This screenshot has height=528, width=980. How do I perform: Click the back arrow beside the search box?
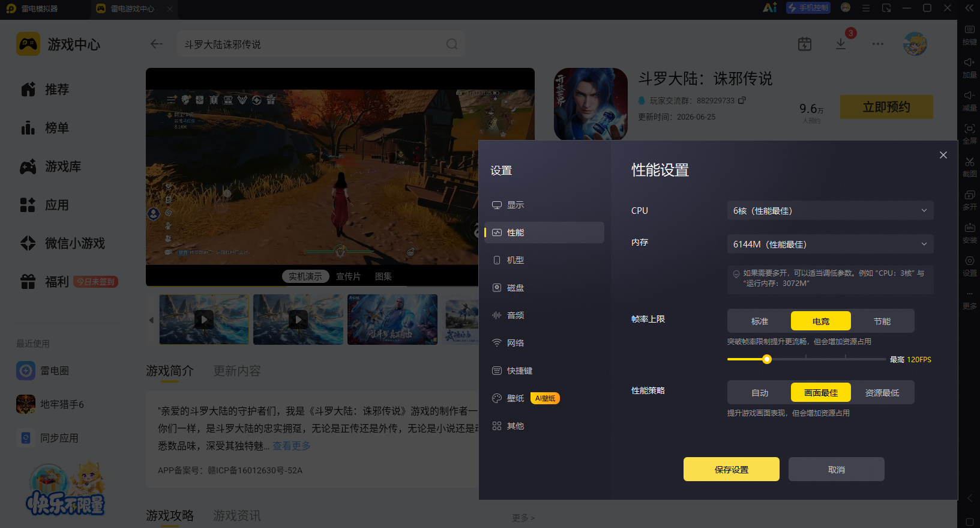[x=157, y=44]
